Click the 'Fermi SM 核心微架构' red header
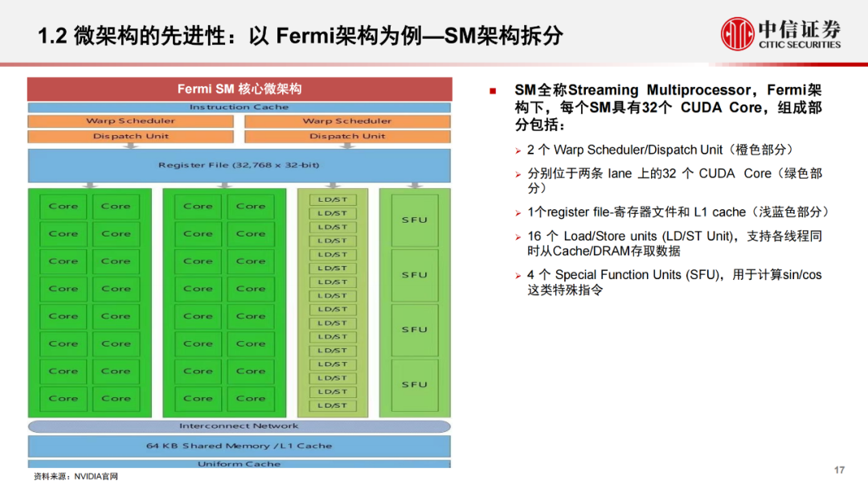 point(240,89)
